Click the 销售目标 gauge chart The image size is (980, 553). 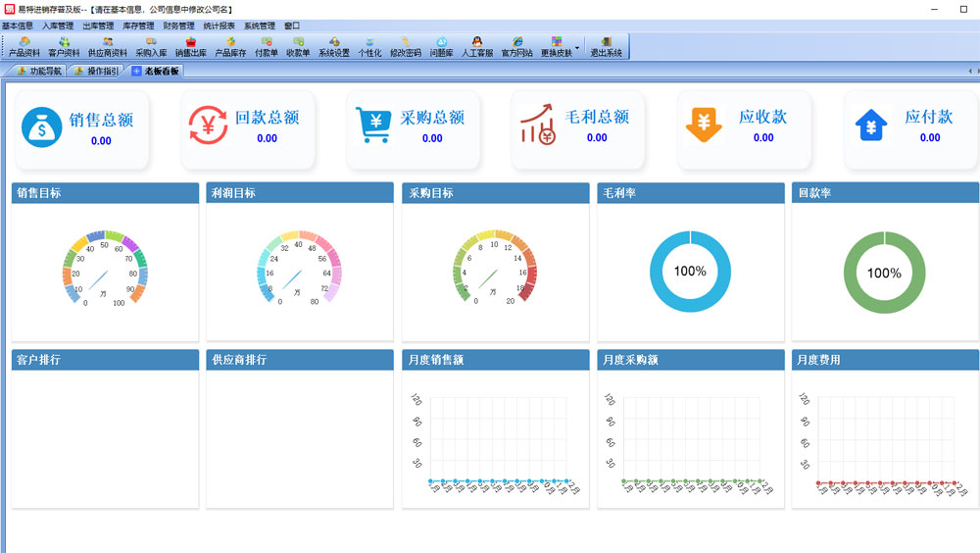pos(105,268)
